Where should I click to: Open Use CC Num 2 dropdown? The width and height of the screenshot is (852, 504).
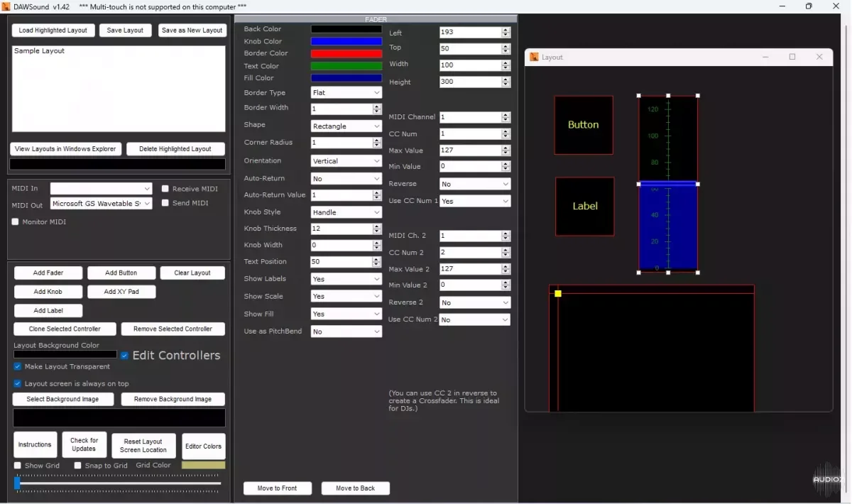pos(475,320)
